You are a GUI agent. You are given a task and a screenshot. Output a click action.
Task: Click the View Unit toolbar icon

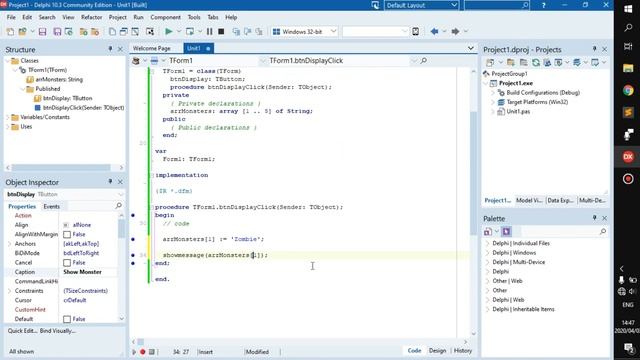tap(112, 31)
